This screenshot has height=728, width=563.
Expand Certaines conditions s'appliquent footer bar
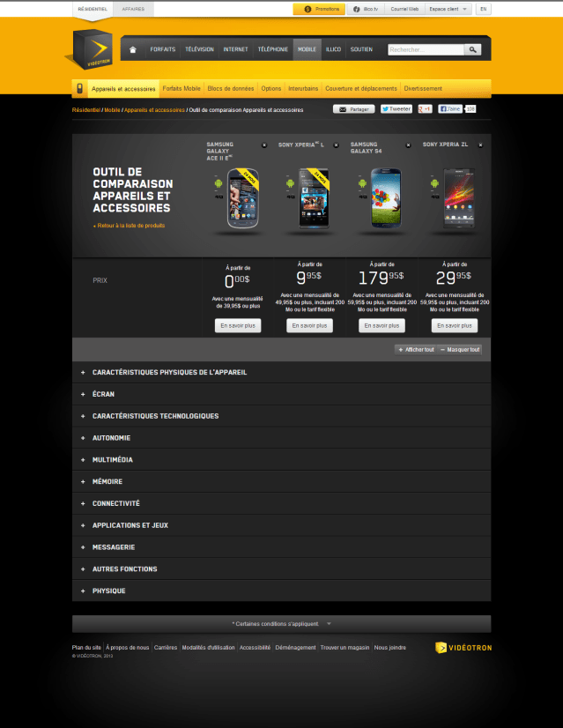tap(281, 623)
